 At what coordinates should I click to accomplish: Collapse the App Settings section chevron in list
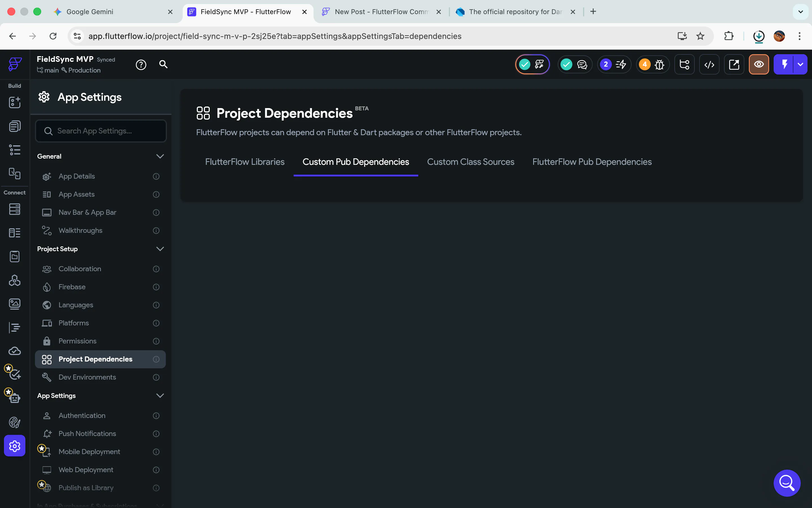tap(160, 395)
